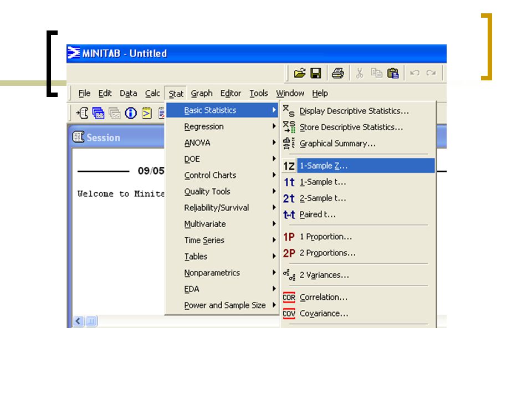Click the COR icon beside Correlation

point(289,297)
